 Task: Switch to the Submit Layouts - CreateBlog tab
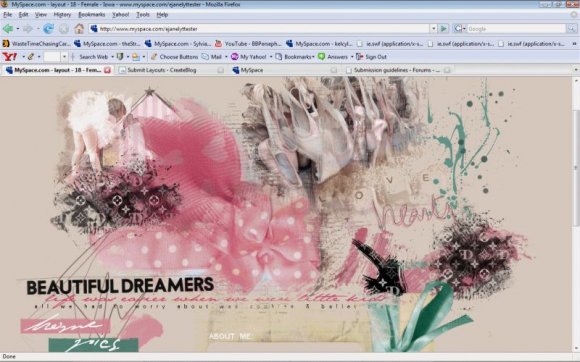171,70
